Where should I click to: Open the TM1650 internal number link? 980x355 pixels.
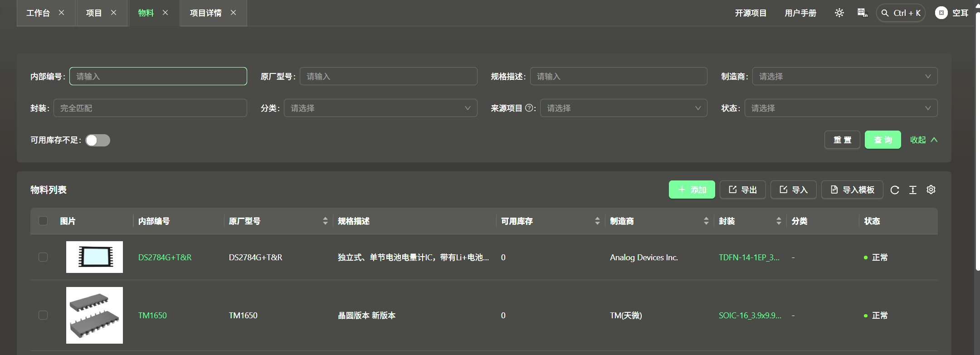tap(152, 316)
